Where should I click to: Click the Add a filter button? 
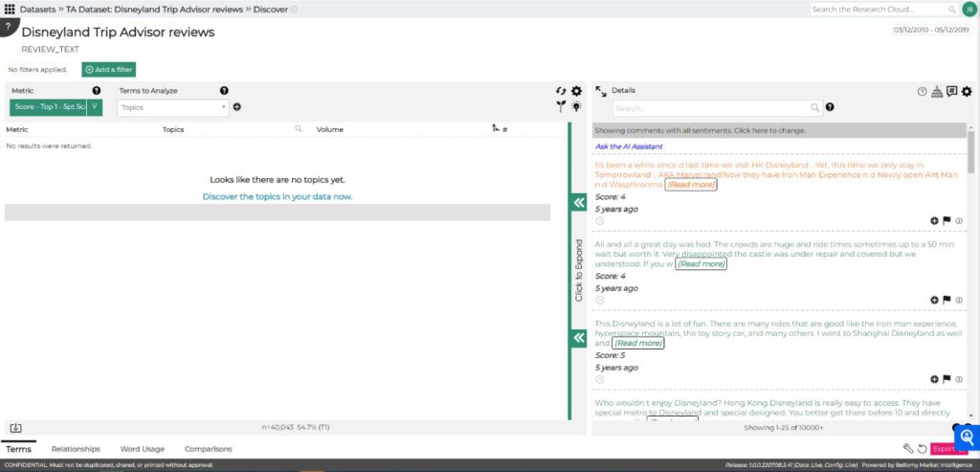click(108, 70)
